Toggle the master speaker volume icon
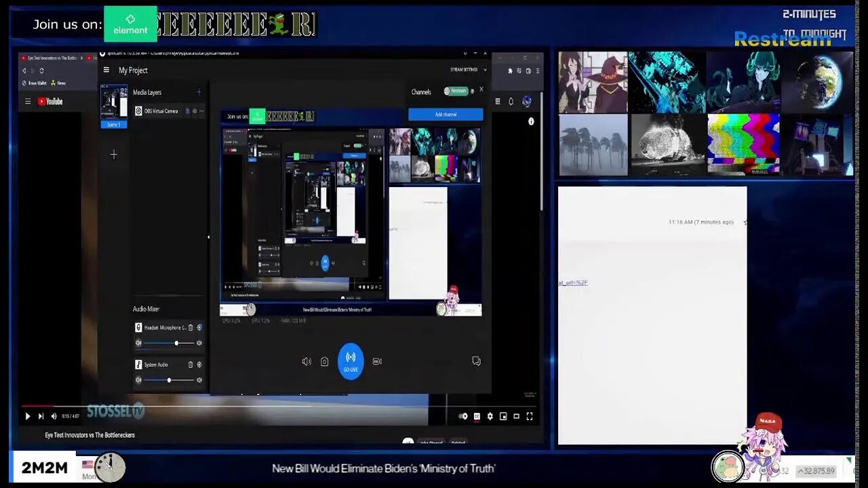The width and height of the screenshot is (868, 488). click(307, 361)
